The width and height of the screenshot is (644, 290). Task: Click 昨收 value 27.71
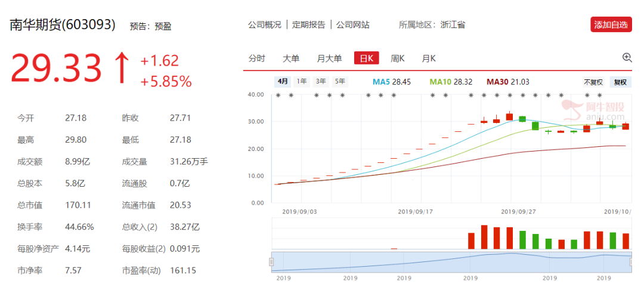tap(181, 118)
